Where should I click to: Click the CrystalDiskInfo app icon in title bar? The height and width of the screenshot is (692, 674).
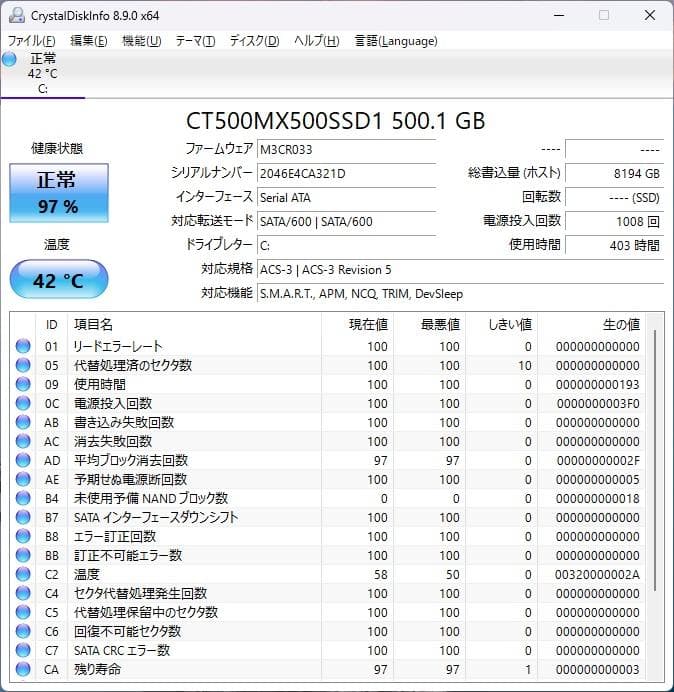point(17,15)
